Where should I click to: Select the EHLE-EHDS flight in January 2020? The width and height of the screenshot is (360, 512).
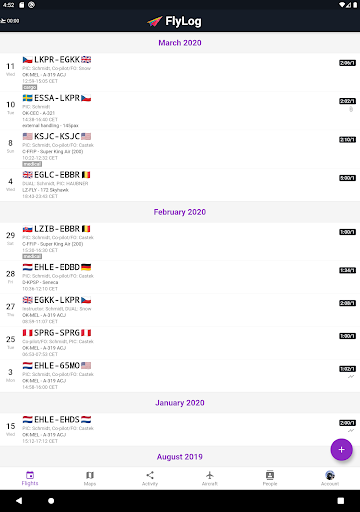click(x=180, y=429)
